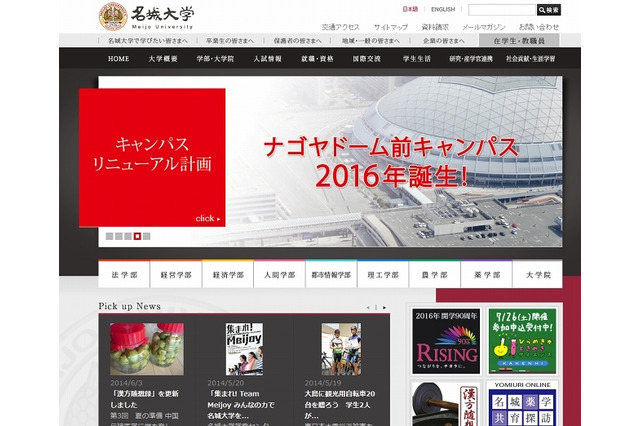
Task: Select the first carousel slide indicator
Action: [109, 236]
